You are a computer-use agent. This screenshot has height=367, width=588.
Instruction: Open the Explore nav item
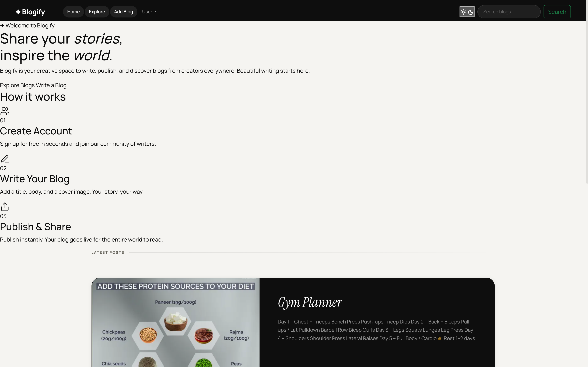click(x=97, y=12)
